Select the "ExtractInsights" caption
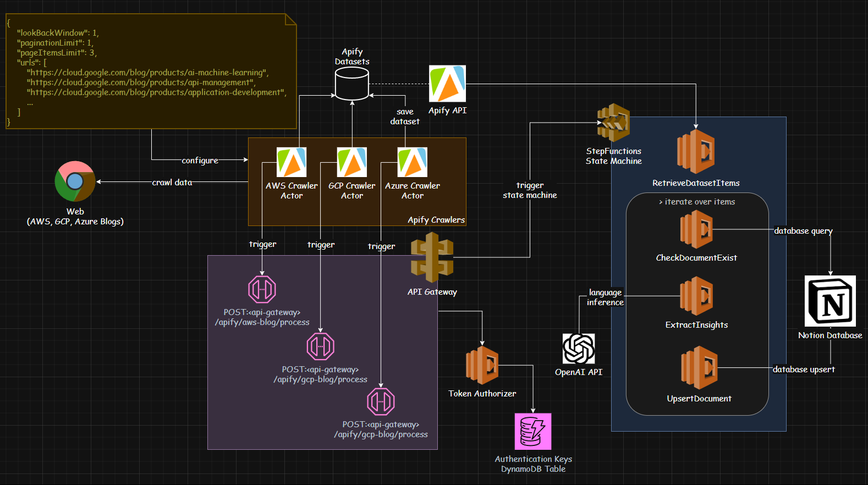The width and height of the screenshot is (868, 485). 696,325
